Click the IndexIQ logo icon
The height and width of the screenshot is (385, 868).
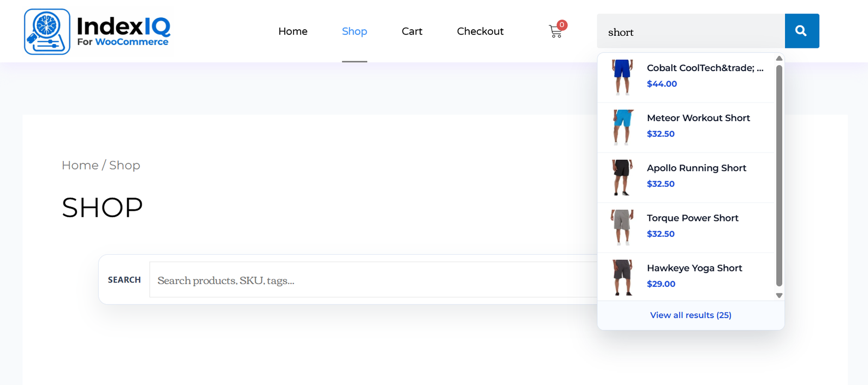tap(47, 31)
